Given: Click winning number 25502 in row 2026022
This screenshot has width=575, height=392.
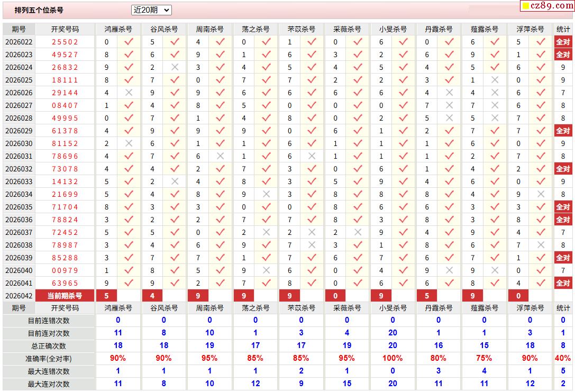Looking at the screenshot, I should point(65,42).
